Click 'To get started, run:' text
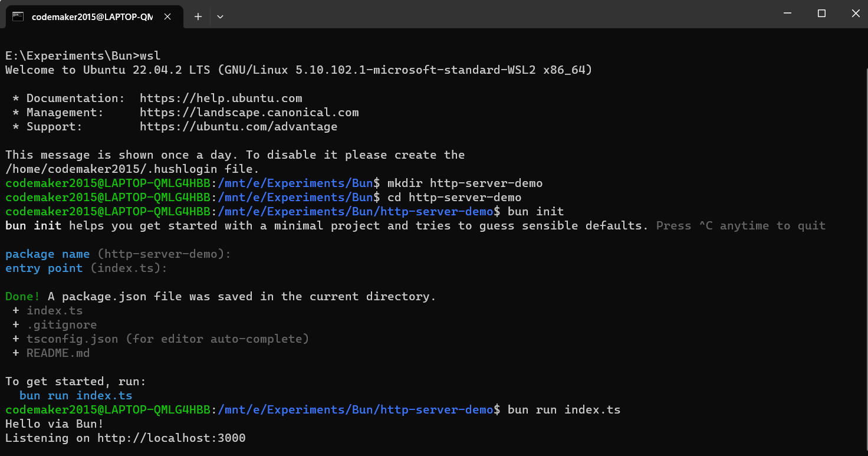 pos(76,382)
